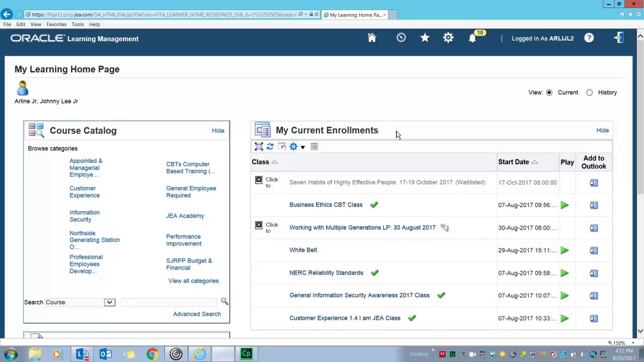The image size is (644, 362).
Task: Open the White Belt class link
Action: point(303,250)
